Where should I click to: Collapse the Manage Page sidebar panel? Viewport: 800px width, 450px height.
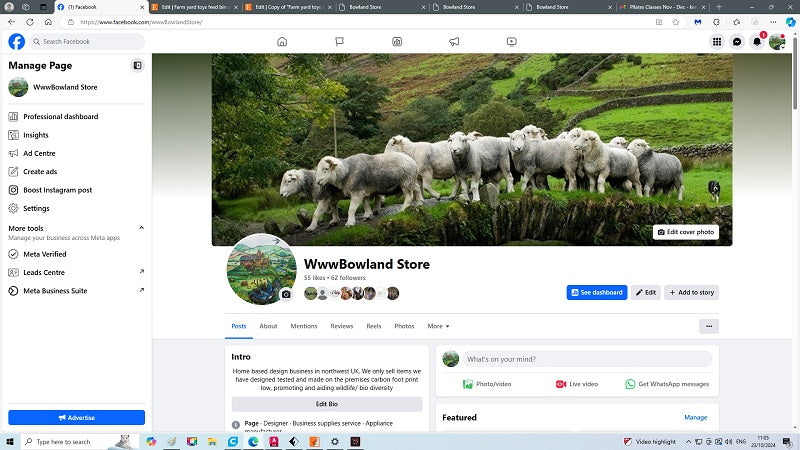point(137,65)
